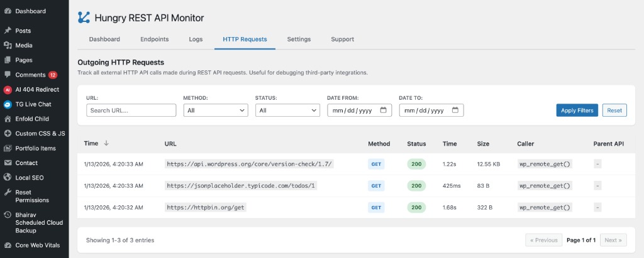The width and height of the screenshot is (644, 258).
Task: Select the httpbin.org/get request URL
Action: 205,207
